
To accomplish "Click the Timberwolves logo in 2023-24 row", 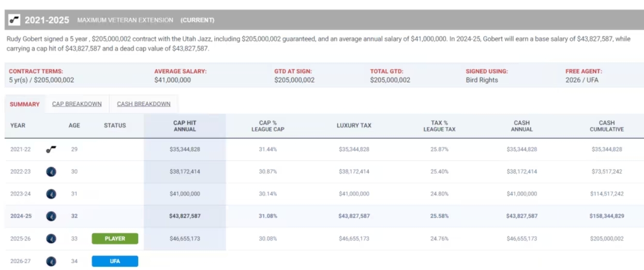I will tap(51, 194).
